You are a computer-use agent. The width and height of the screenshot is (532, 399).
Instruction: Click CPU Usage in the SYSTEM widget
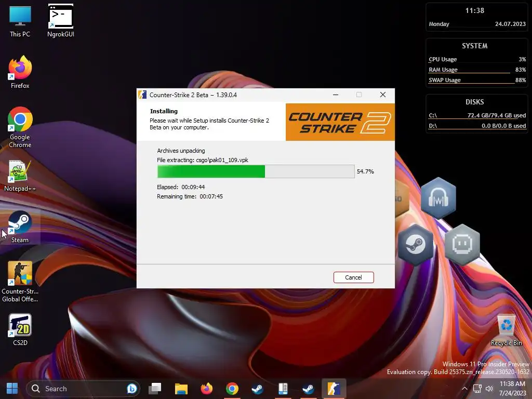pyautogui.click(x=477, y=59)
